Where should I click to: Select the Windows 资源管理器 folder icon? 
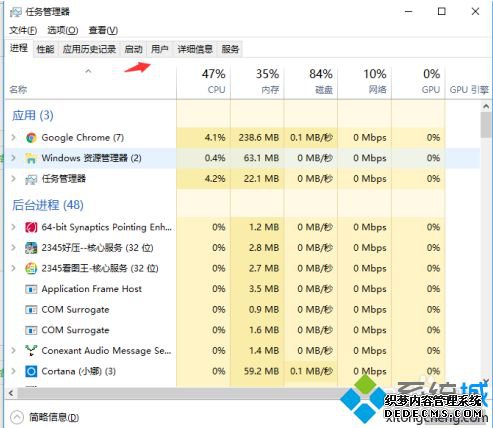pos(31,158)
